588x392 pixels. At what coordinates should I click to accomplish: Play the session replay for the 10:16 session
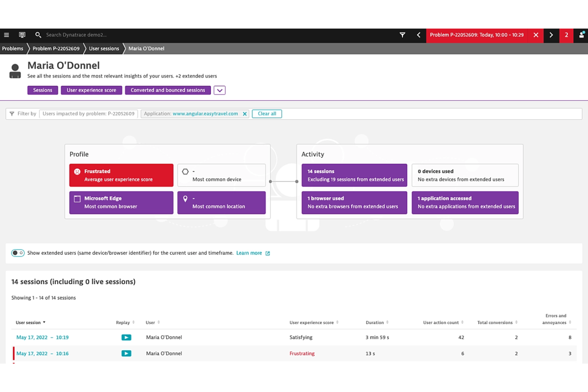click(x=126, y=353)
